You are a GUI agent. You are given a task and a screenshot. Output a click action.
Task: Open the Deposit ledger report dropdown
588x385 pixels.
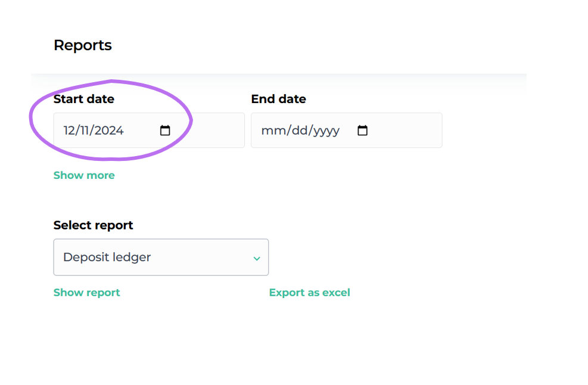[161, 257]
